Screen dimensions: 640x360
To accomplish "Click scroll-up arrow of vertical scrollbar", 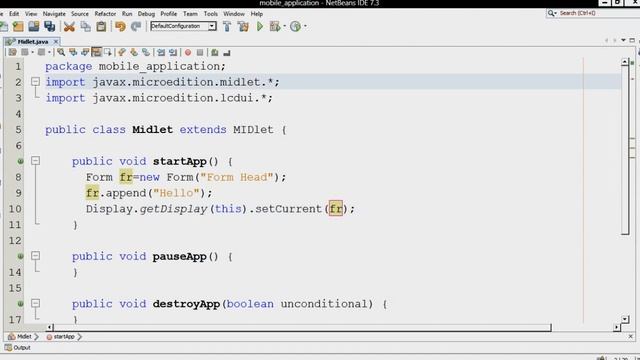I will (625, 62).
